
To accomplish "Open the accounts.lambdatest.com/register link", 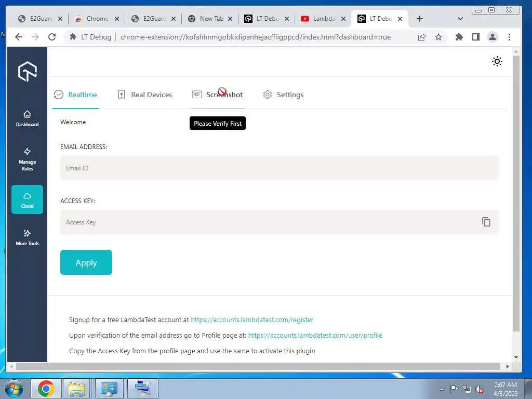I will [x=252, y=320].
